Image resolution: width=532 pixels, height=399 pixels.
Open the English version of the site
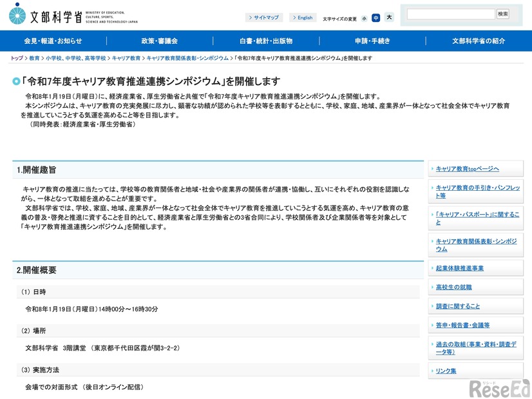[x=302, y=17]
